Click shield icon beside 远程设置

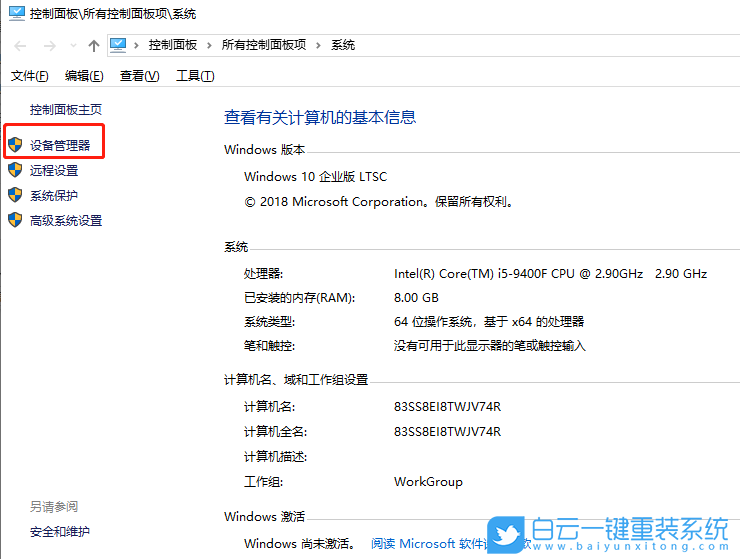[15, 169]
